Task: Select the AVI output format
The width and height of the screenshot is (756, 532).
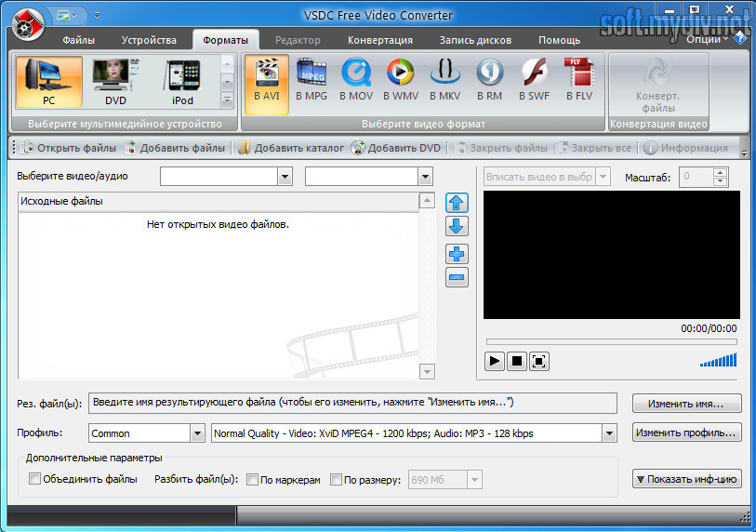Action: click(267, 84)
